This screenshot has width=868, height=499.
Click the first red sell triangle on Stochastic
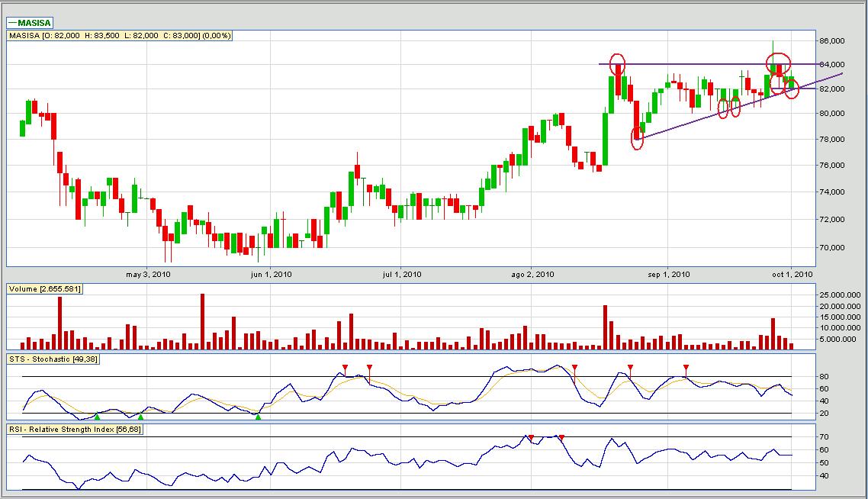[x=345, y=368]
